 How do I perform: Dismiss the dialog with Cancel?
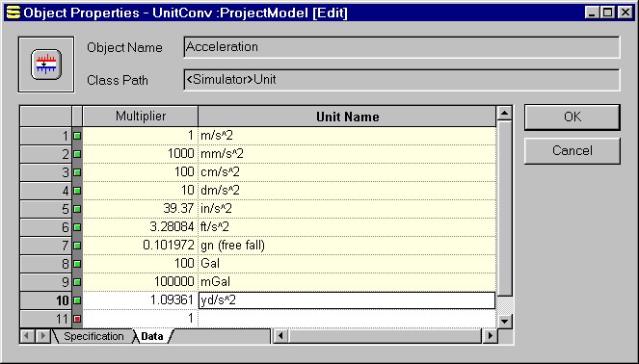pos(572,150)
